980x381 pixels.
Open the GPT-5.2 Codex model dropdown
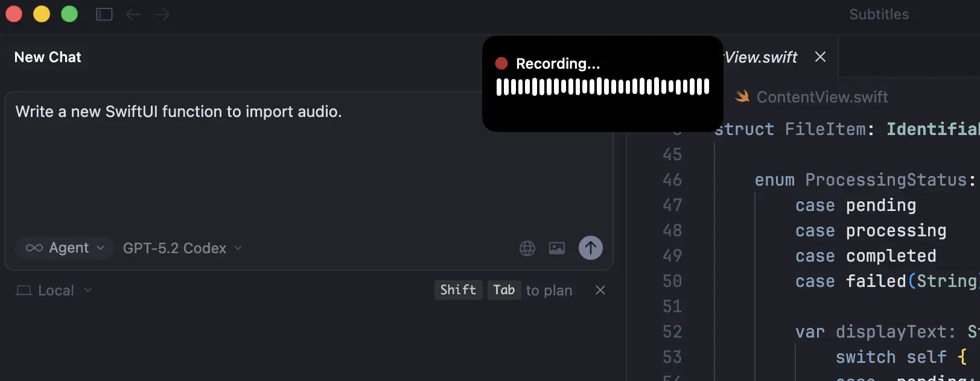pyautogui.click(x=182, y=248)
